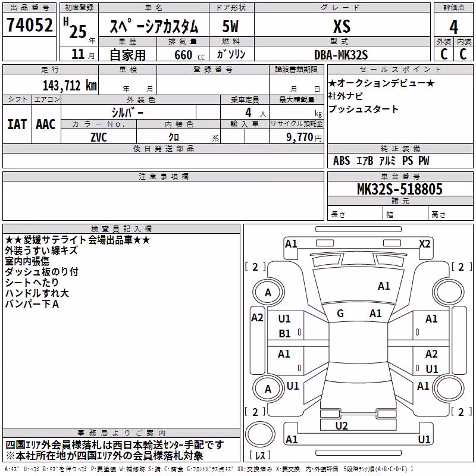
Task: Click the lot number 74052
Action: pos(29,24)
